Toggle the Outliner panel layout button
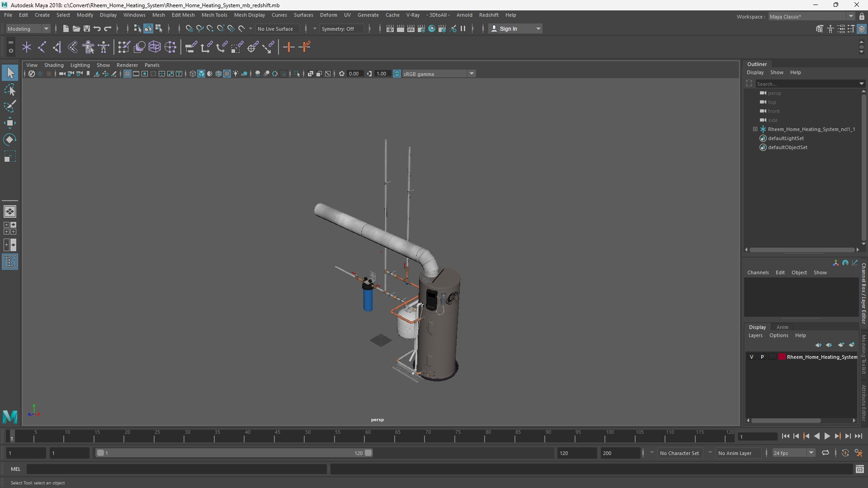 point(10,262)
